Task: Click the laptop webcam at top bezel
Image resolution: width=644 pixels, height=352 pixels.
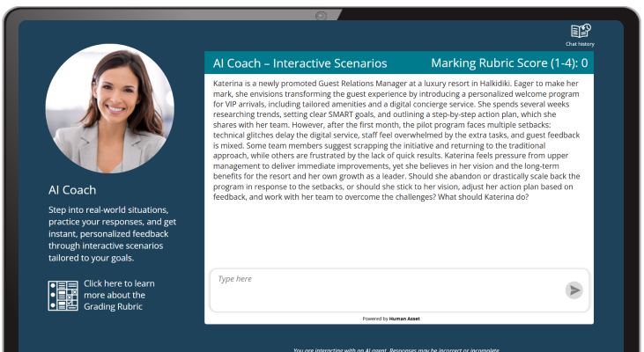Action: pos(322,15)
